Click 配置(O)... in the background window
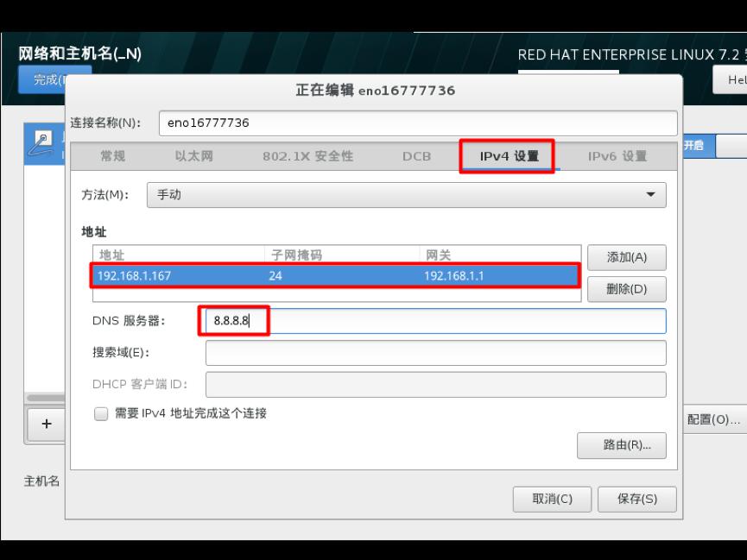This screenshot has width=747, height=560. click(713, 419)
